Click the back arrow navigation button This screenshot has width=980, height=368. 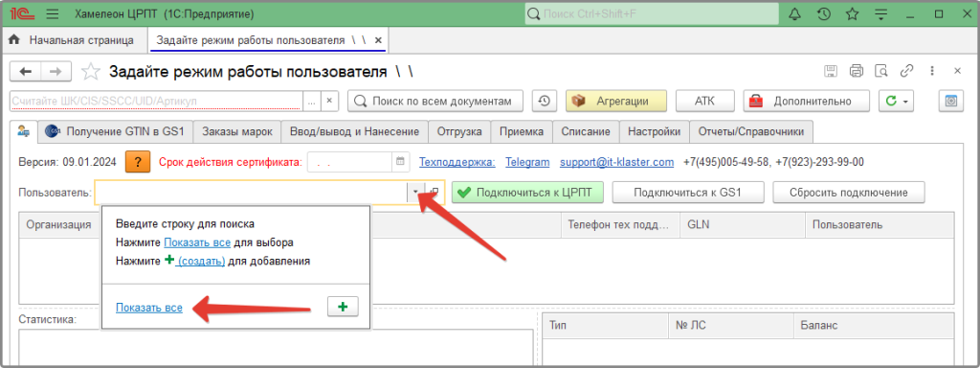(26, 71)
